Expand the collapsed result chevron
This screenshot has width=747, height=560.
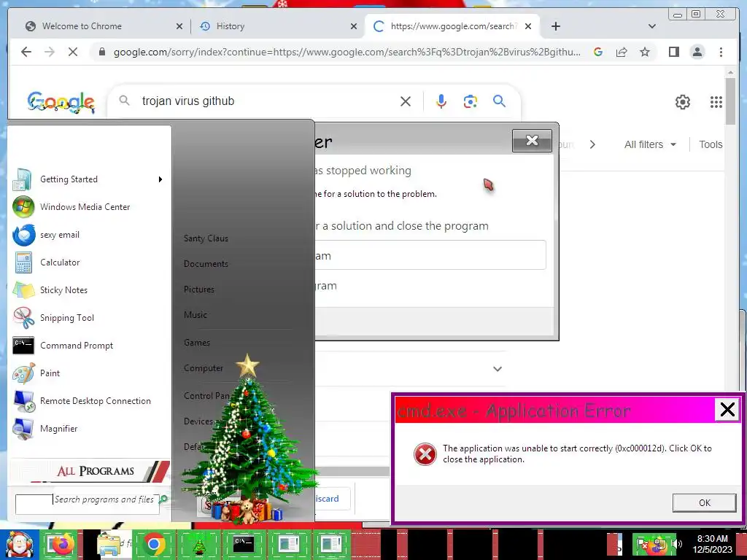(498, 369)
